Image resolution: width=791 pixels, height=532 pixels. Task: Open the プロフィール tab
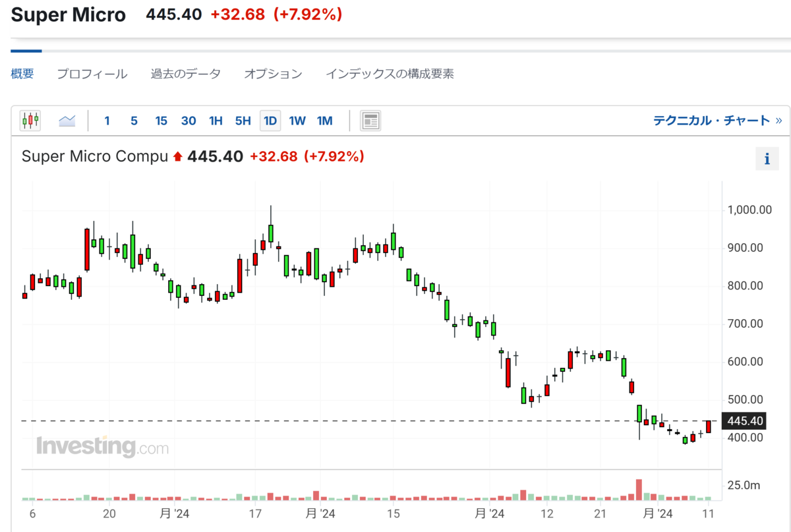92,74
